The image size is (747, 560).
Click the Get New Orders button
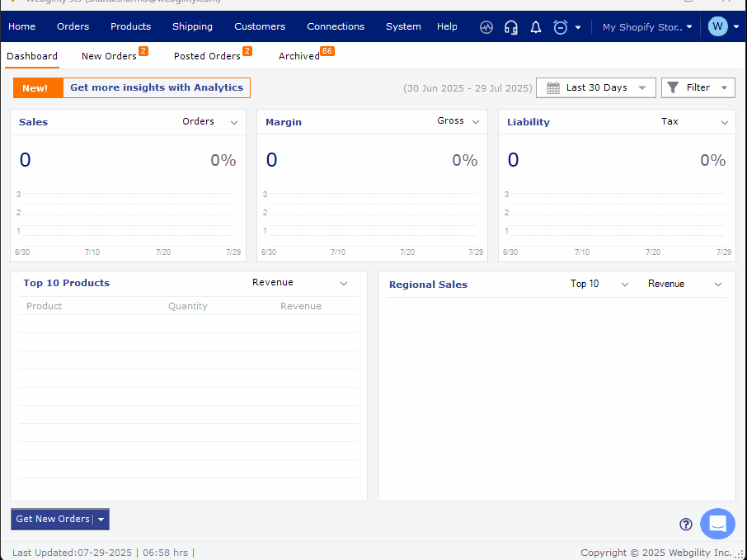[52, 520]
